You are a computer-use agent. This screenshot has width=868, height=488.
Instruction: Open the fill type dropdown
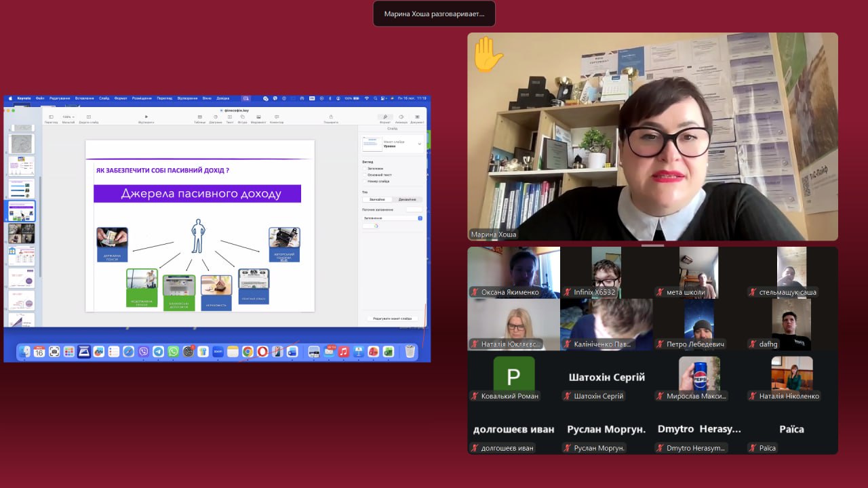click(x=420, y=218)
